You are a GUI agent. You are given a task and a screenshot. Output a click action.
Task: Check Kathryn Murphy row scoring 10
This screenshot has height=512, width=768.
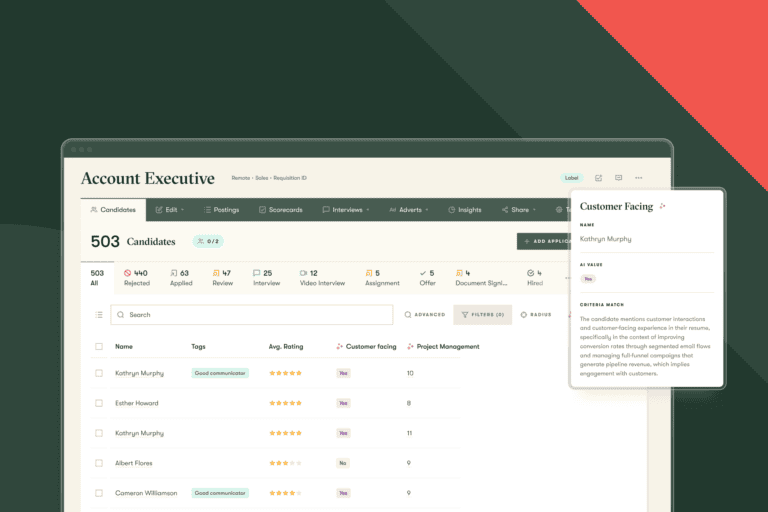99,373
